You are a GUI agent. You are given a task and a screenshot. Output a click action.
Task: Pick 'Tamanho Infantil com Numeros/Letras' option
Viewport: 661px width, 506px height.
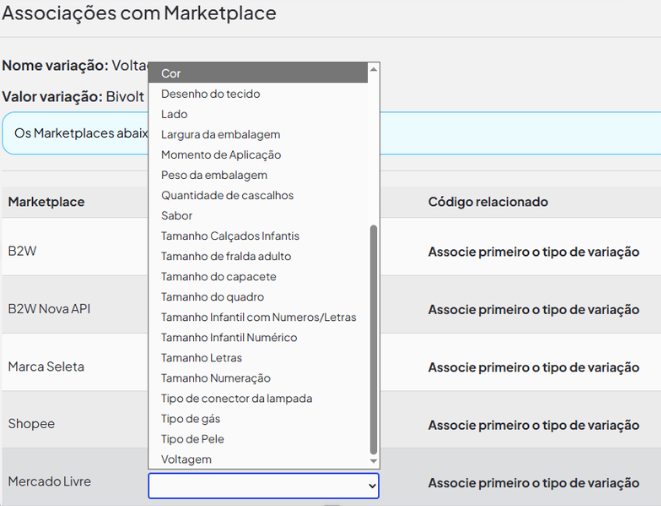pyautogui.click(x=258, y=317)
